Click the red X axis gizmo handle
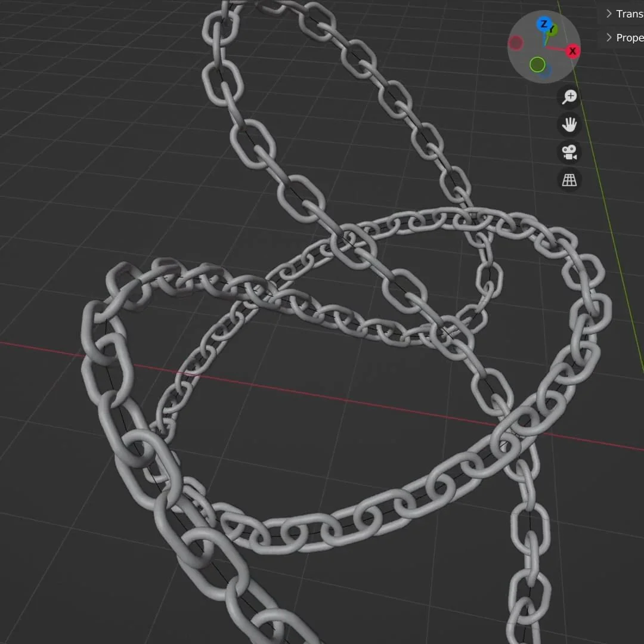Image resolution: width=644 pixels, height=644 pixels. [572, 51]
